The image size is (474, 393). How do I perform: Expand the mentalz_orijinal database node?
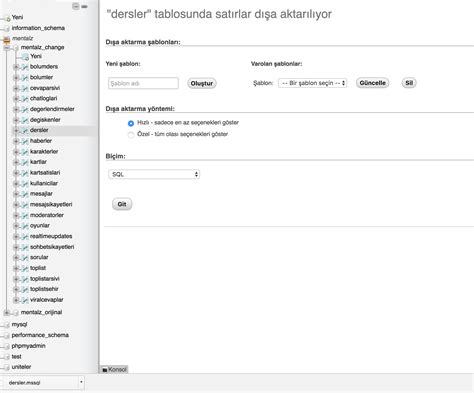(x=7, y=313)
